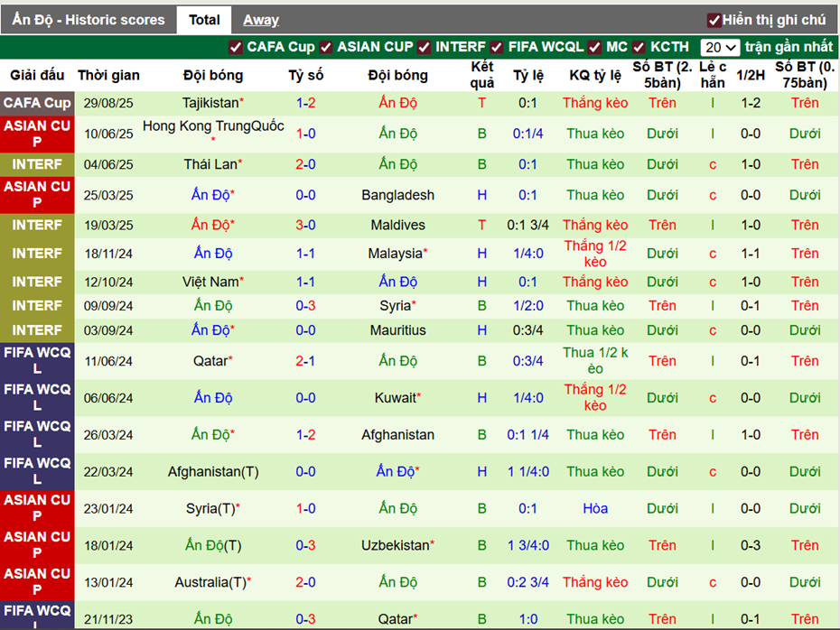Click the Giải đấu column header
Screen dimensions: 840x630
pos(37,75)
